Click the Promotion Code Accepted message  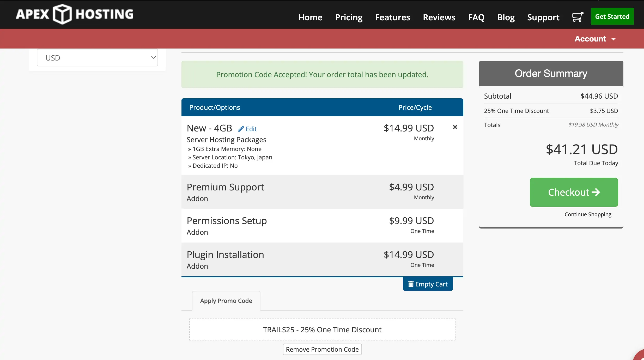click(322, 75)
